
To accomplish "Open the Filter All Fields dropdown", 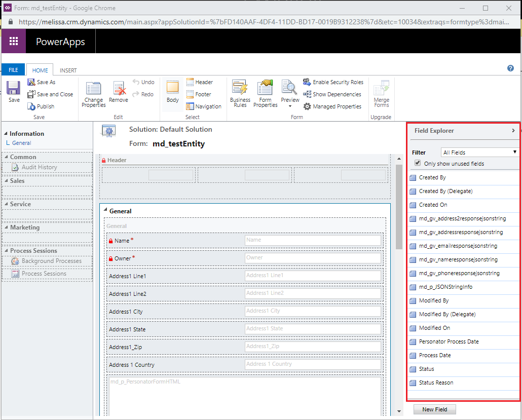I will [479, 152].
